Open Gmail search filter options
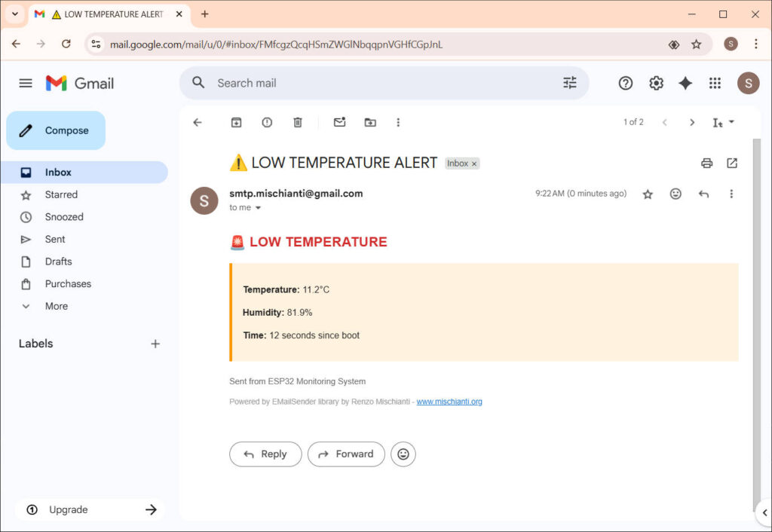The image size is (772, 532). coord(570,83)
